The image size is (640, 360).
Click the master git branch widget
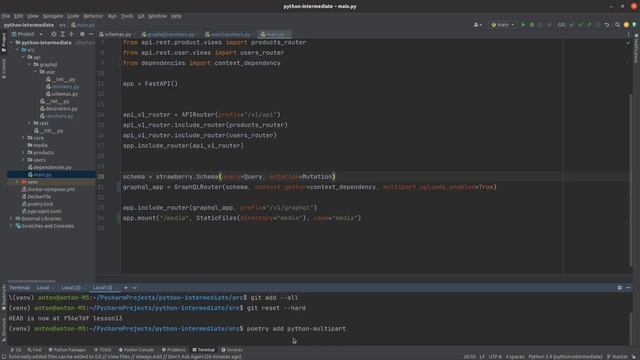point(617,357)
